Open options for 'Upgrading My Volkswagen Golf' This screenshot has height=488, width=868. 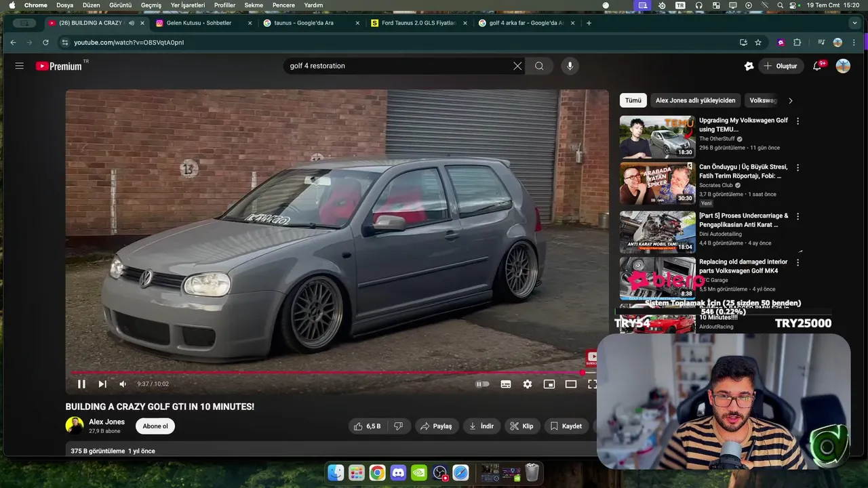click(x=797, y=121)
